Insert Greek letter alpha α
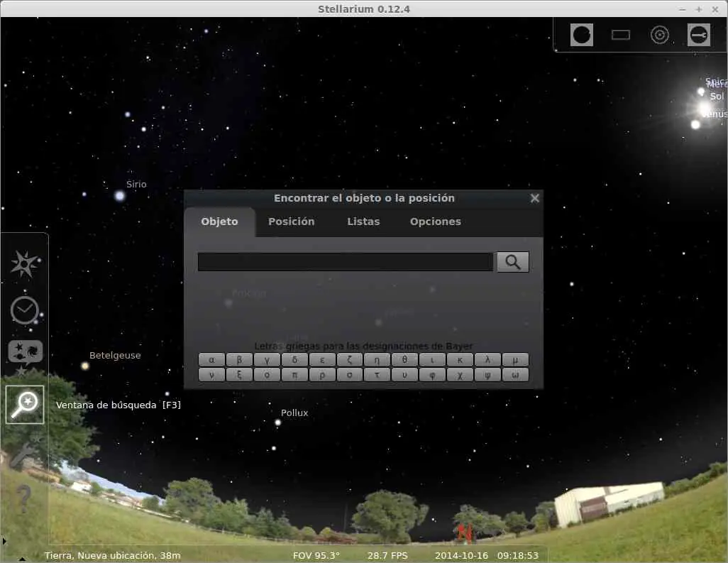 tap(211, 359)
